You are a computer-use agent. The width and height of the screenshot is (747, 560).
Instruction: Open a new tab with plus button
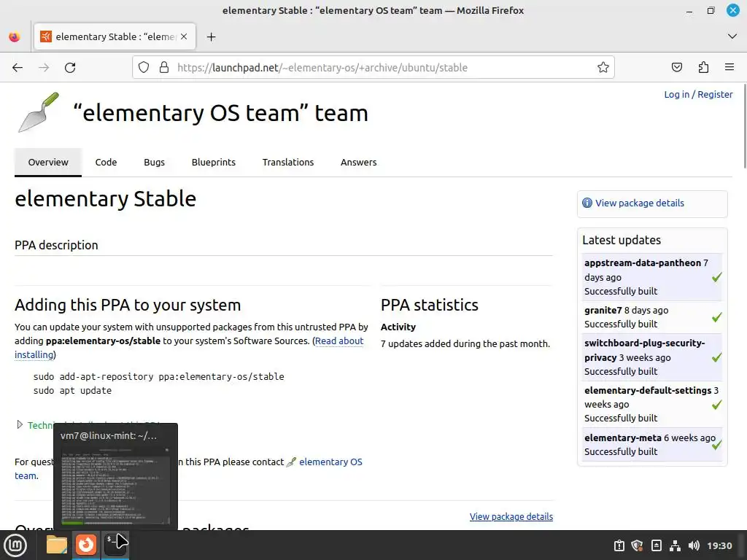click(x=211, y=36)
